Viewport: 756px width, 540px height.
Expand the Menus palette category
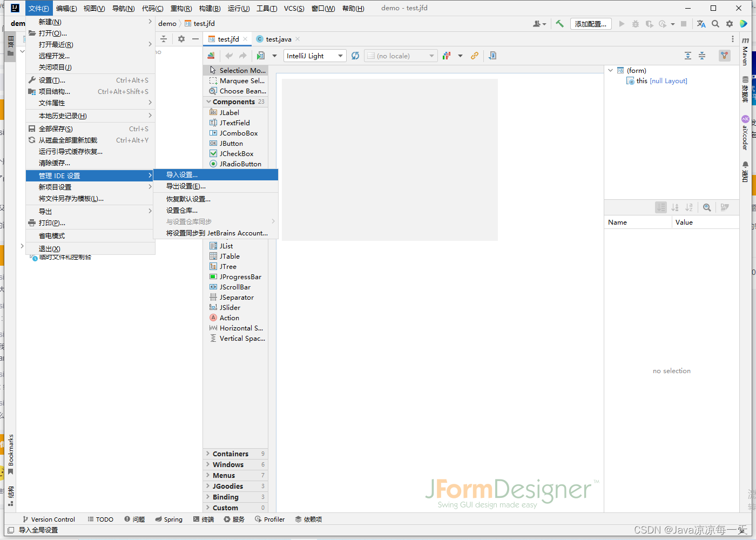(x=236, y=475)
